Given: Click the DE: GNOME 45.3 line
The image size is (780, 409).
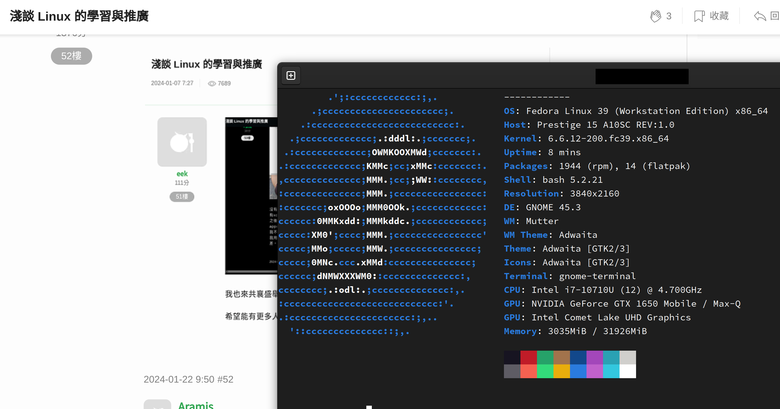Looking at the screenshot, I should (x=542, y=207).
